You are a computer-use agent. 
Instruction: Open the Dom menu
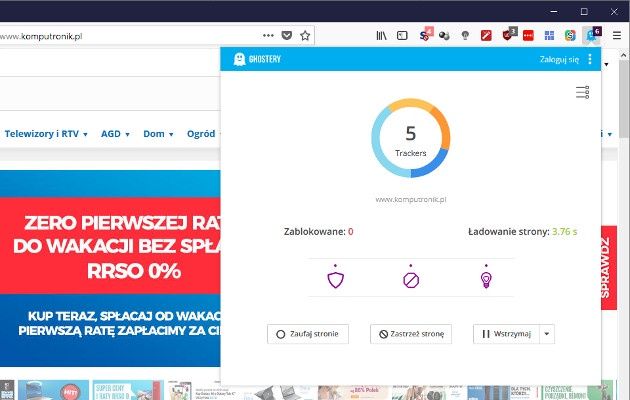point(158,134)
